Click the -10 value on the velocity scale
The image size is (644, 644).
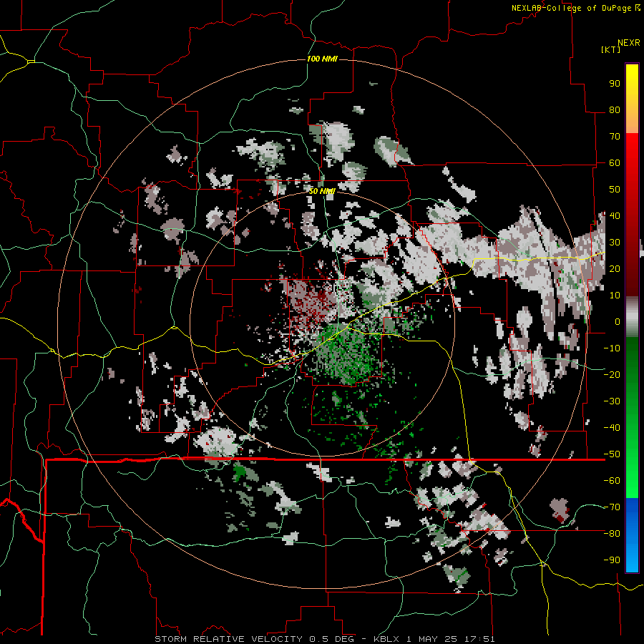612,348
